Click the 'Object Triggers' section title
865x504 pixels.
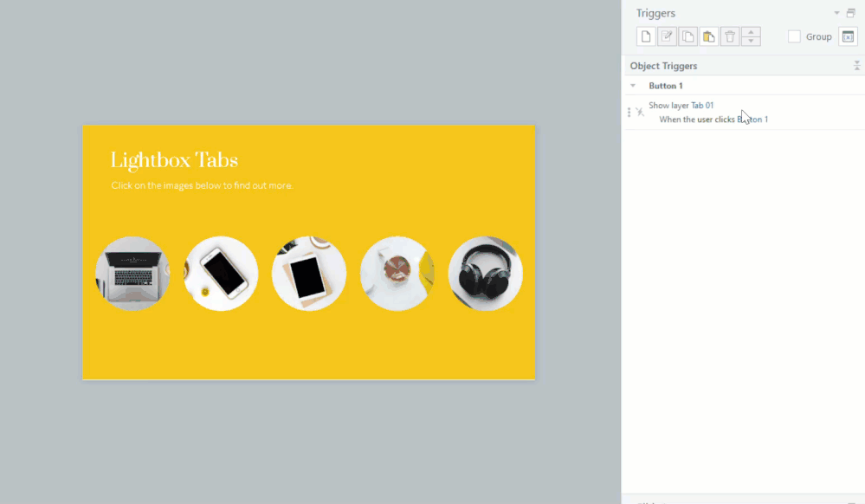(663, 66)
